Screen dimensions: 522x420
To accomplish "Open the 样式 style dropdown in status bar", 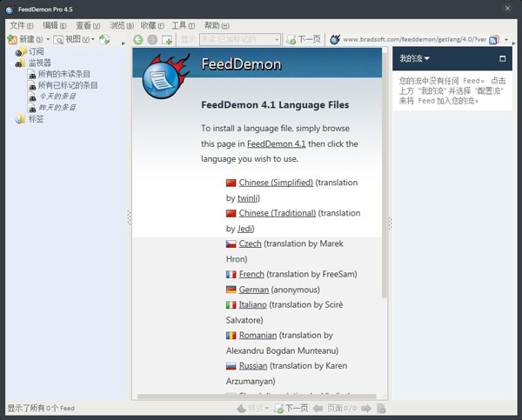I will tap(252, 409).
